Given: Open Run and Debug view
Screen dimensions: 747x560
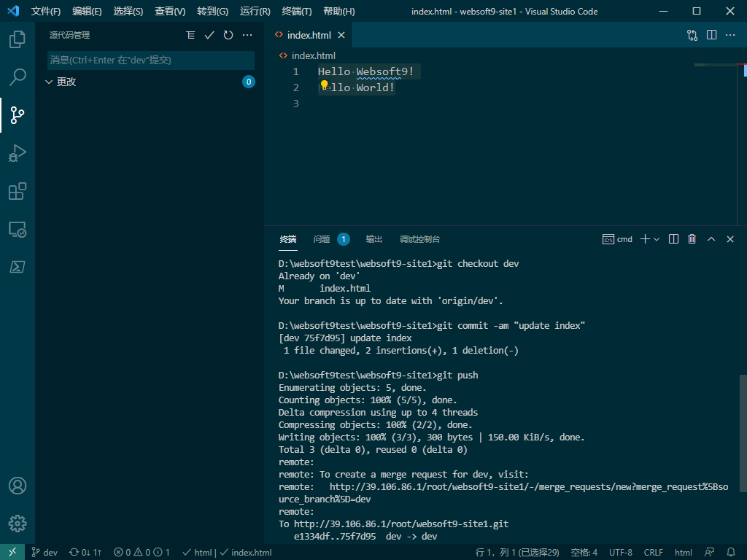Looking at the screenshot, I should click(x=18, y=153).
